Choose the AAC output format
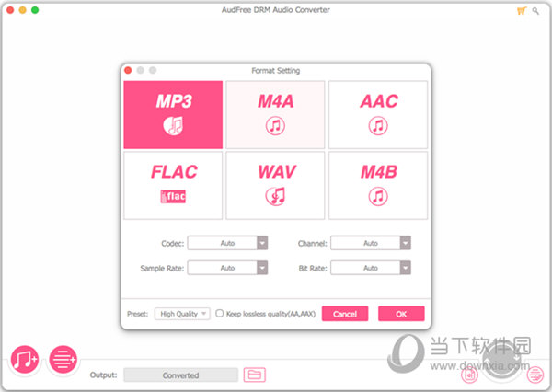Screen dimensions: 552x392 378,114
